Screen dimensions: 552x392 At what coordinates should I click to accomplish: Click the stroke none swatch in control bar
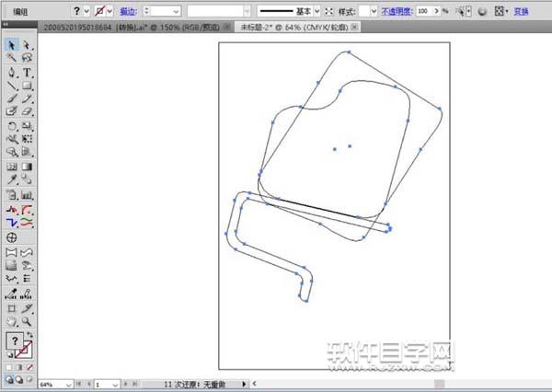[100, 11]
